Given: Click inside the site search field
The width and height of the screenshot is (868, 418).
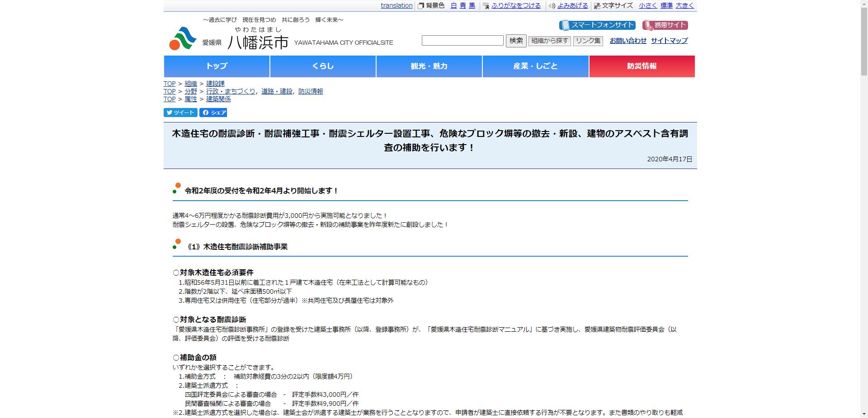Looking at the screenshot, I should 462,40.
